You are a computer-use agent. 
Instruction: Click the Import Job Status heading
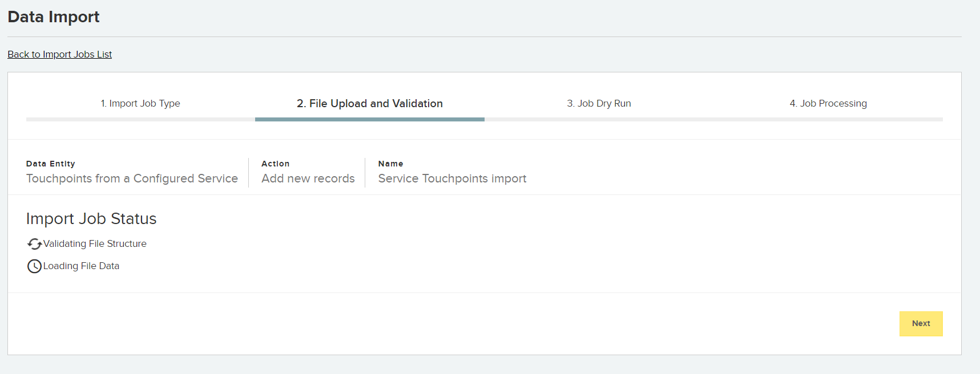91,218
